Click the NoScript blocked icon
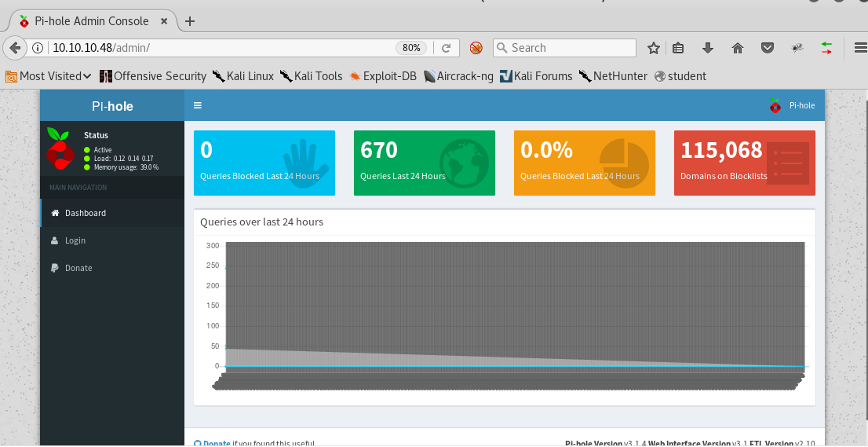Image resolution: width=868 pixels, height=447 pixels. [x=476, y=48]
